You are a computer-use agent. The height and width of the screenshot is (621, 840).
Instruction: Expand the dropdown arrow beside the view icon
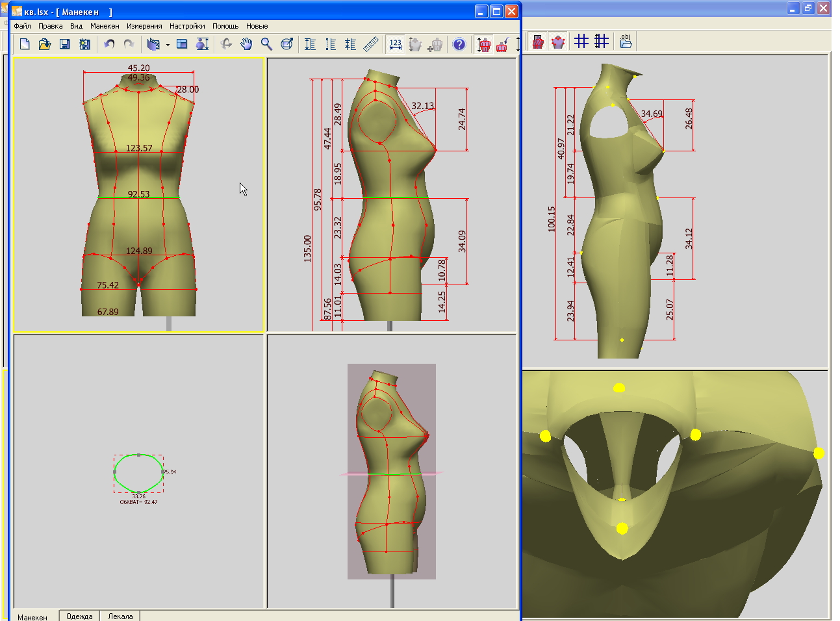coord(168,45)
